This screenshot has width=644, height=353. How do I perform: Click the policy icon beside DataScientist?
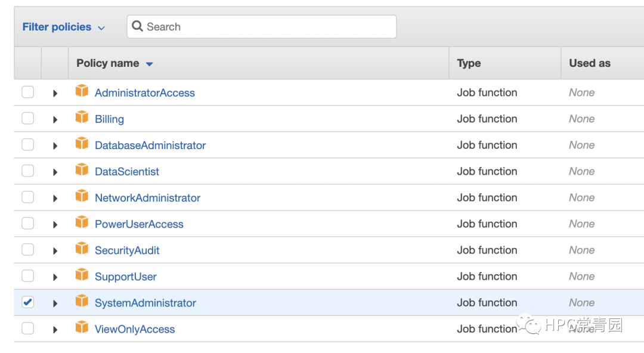(x=82, y=169)
